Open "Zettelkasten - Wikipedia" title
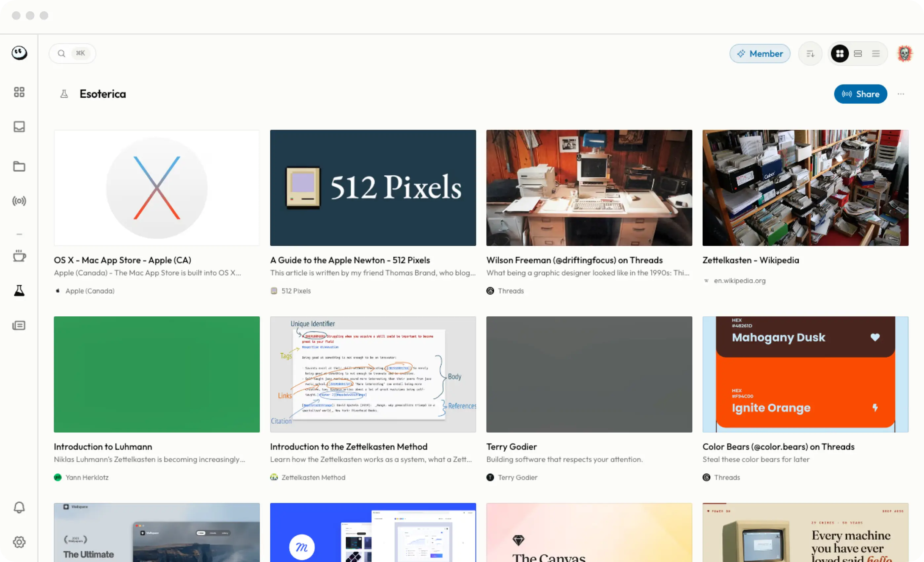The image size is (924, 562). pos(751,260)
